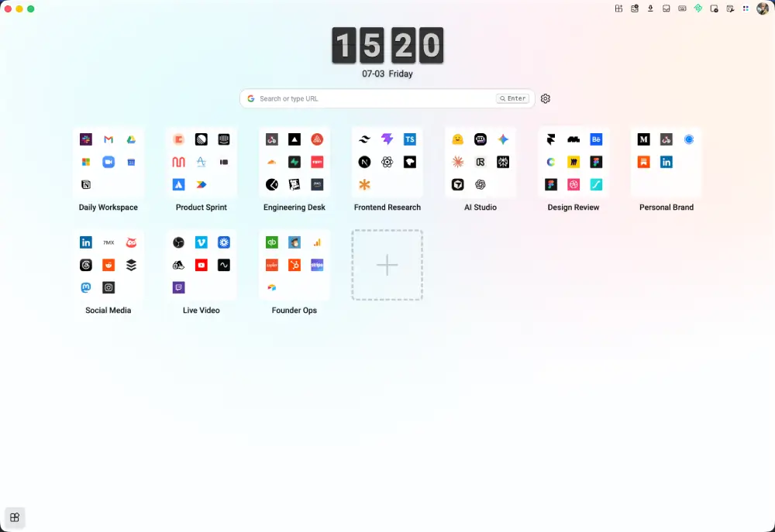Open the Vimeo shortcut icon
This screenshot has width=775, height=532.
(201, 242)
